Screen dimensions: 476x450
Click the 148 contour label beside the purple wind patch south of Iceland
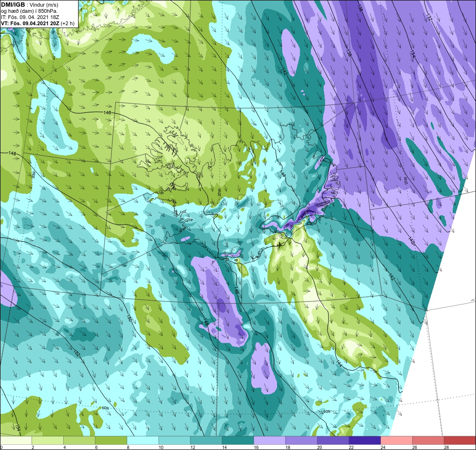point(206,322)
